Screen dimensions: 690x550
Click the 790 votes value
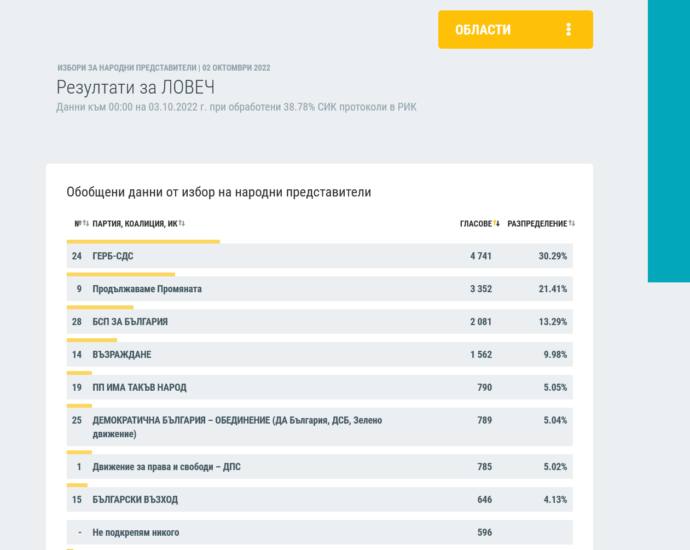point(484,387)
